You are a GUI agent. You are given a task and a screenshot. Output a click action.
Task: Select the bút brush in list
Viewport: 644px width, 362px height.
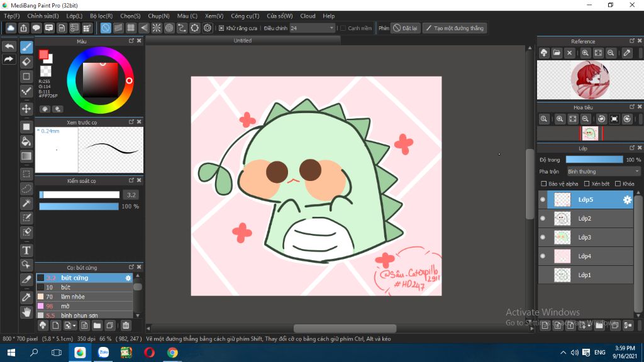pyautogui.click(x=84, y=287)
